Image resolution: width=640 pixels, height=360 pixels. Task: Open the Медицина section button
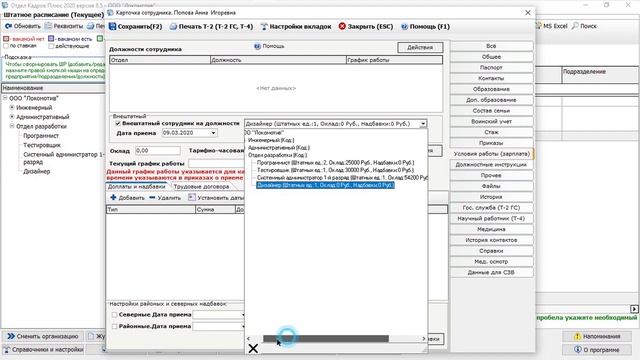491,229
